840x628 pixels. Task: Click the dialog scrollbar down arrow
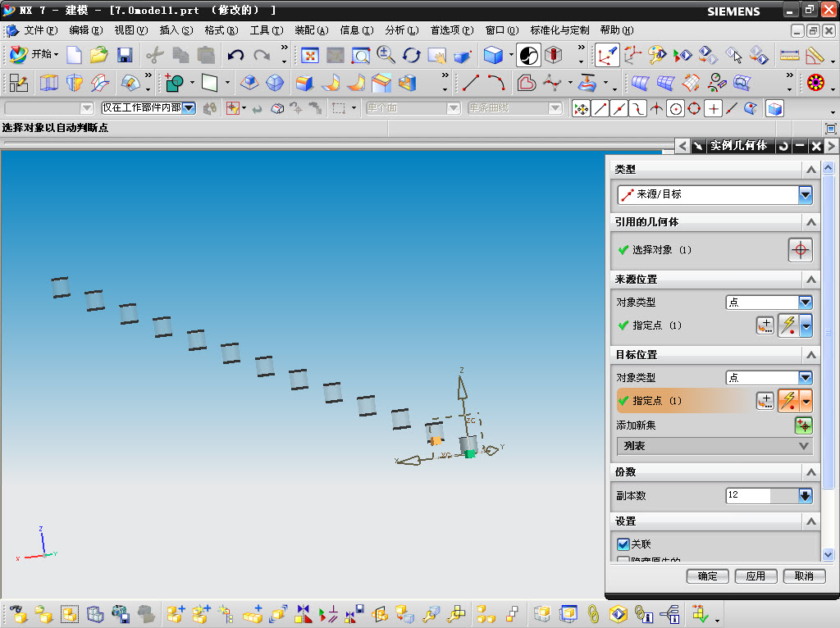[829, 555]
